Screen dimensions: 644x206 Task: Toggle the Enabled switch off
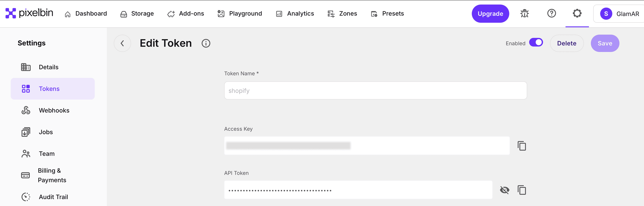[x=536, y=43]
